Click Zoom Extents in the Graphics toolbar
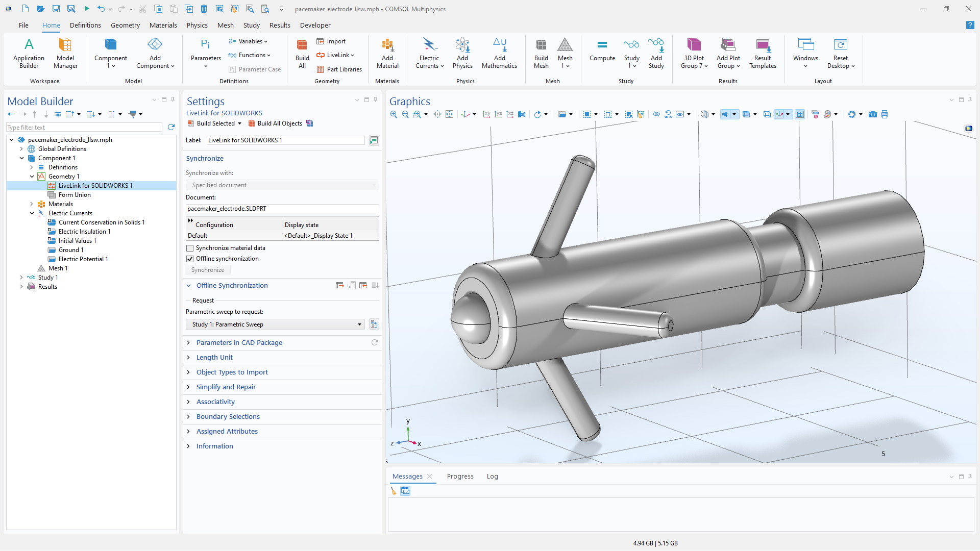 point(450,114)
